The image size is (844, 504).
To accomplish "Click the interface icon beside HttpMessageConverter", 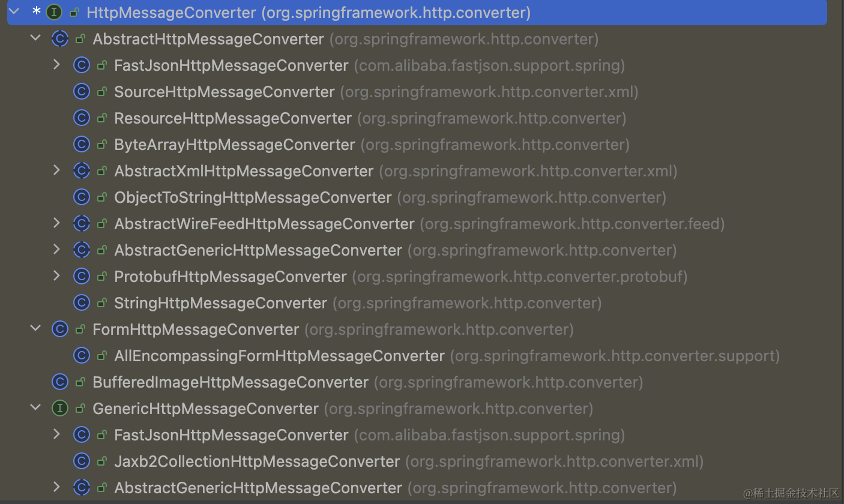I will [53, 11].
